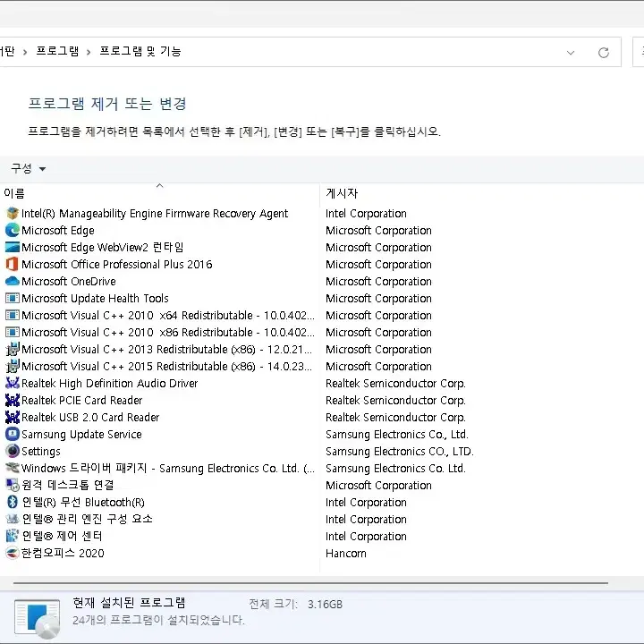Click the Realtek PCIE Card Reader icon
The height and width of the screenshot is (644, 644).
point(13,400)
